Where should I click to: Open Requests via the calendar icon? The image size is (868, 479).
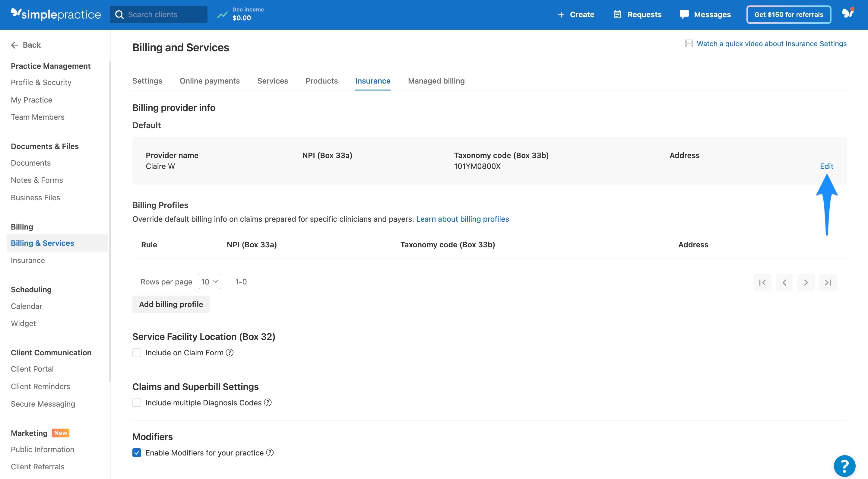tap(617, 14)
